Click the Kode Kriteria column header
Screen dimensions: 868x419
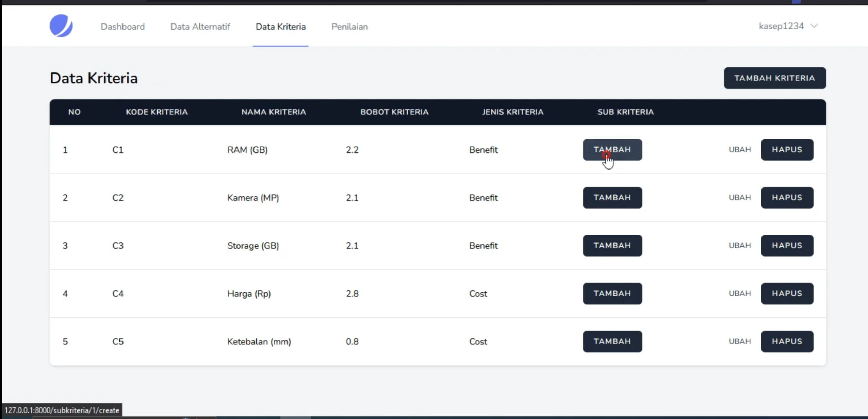point(157,112)
